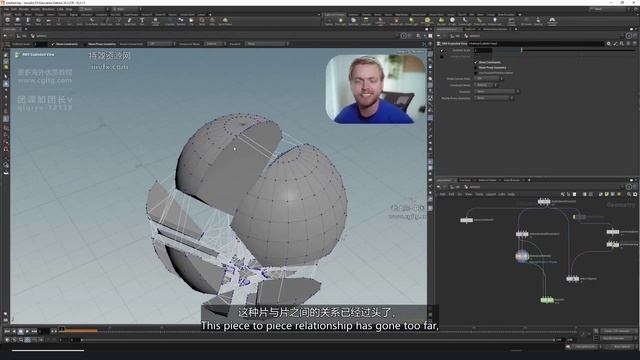Click the Explode Scale slider handle in parameters
Viewport: 640px width, 360px height.
tap(521, 50)
